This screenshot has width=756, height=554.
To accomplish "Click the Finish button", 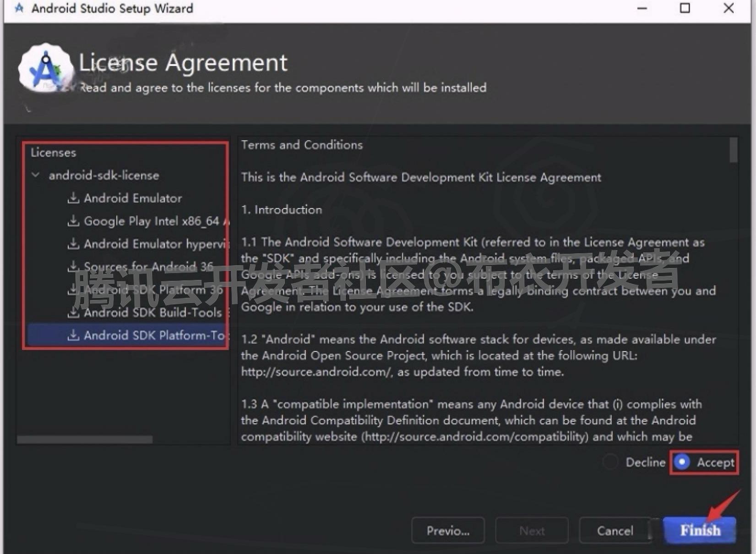I will 700,530.
